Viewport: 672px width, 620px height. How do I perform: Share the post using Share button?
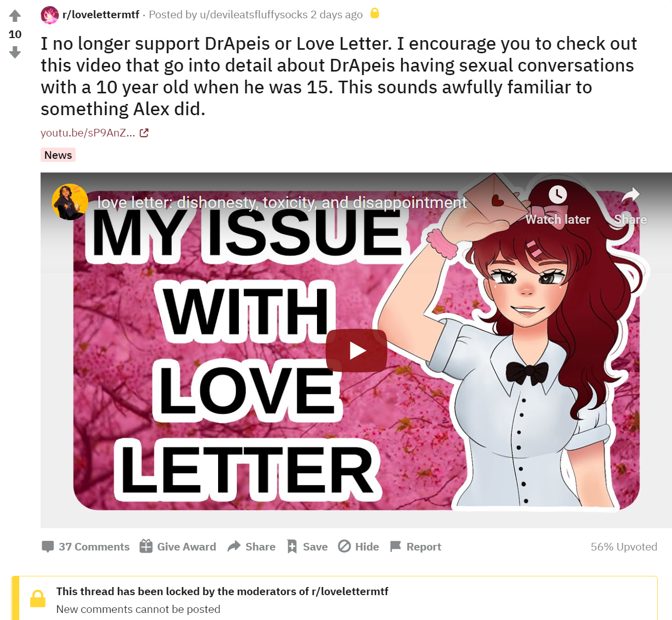tap(252, 546)
